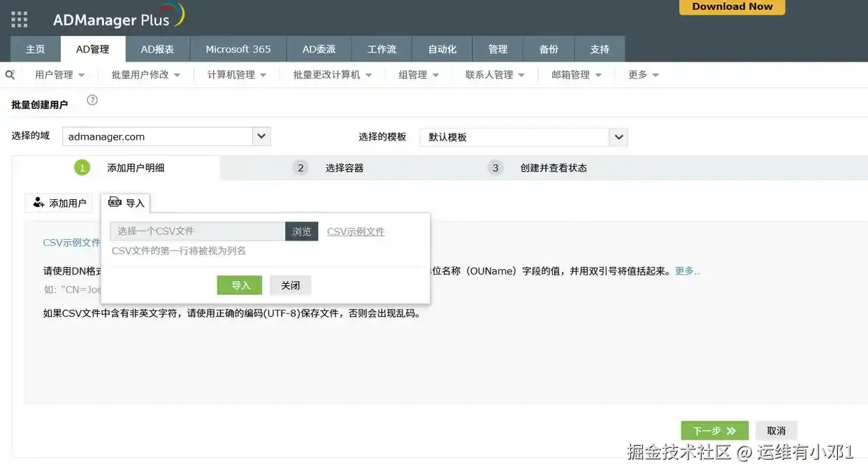868x476 pixels.
Task: Click the green 导入 button
Action: pos(240,285)
